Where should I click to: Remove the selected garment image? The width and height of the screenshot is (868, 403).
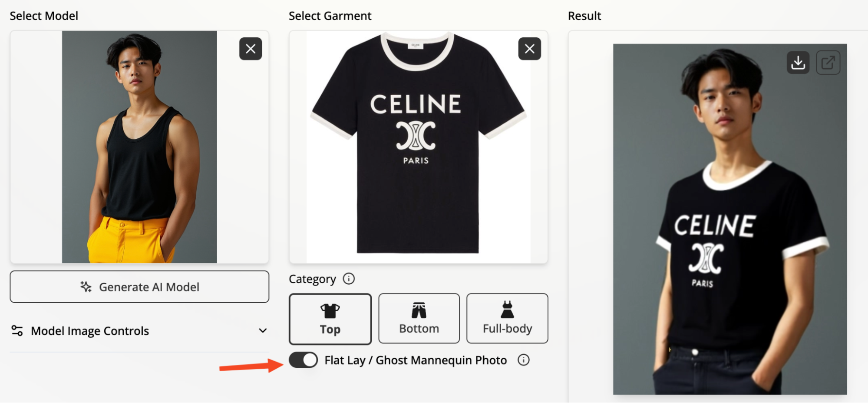coord(529,49)
